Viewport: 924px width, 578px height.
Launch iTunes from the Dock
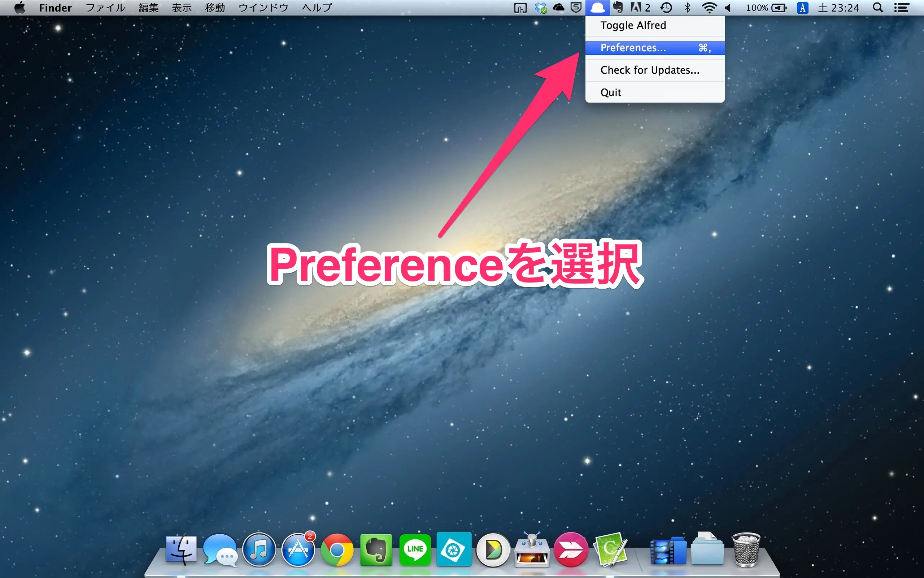(x=259, y=550)
